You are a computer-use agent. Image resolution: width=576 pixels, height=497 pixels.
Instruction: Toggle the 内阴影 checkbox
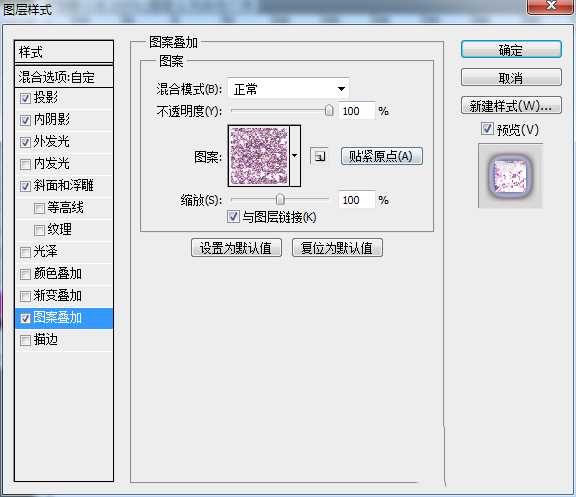pos(25,120)
